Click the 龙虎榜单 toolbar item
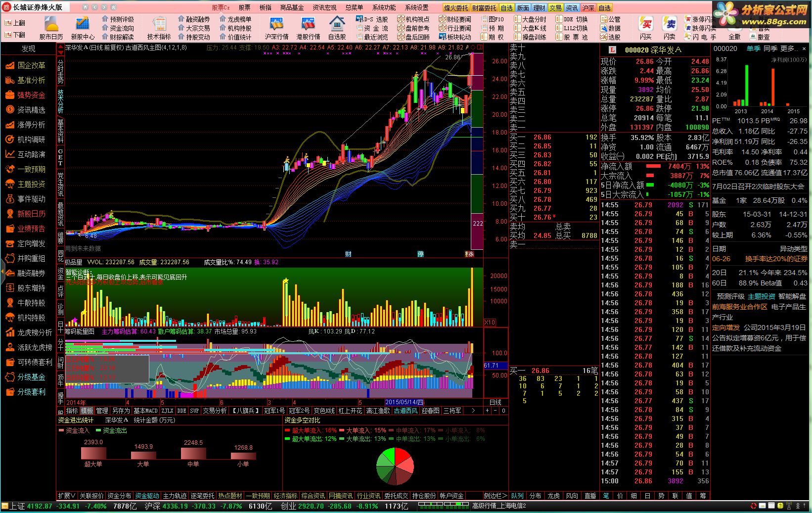Image resolution: width=812 pixels, height=513 pixels. (235, 19)
